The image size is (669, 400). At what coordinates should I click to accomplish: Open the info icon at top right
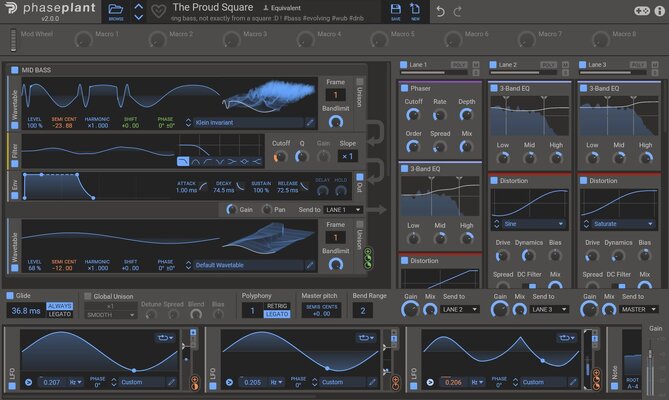(659, 11)
